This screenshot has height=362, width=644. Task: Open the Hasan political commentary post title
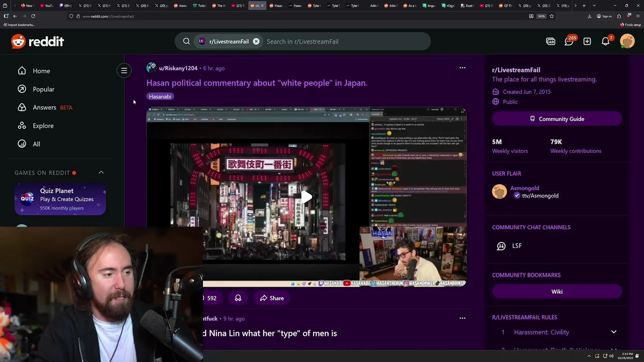pos(257,83)
